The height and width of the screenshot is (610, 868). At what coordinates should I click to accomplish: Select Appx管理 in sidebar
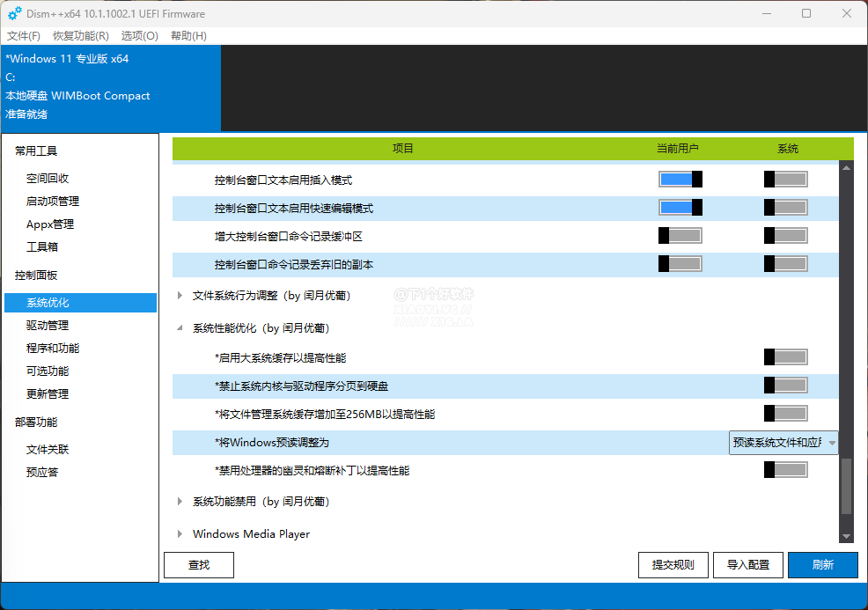click(50, 224)
